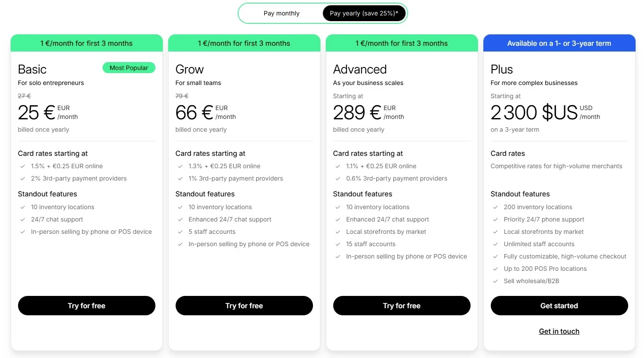
Task: Click the Most Popular badge on the Basic plan
Action: tap(129, 67)
